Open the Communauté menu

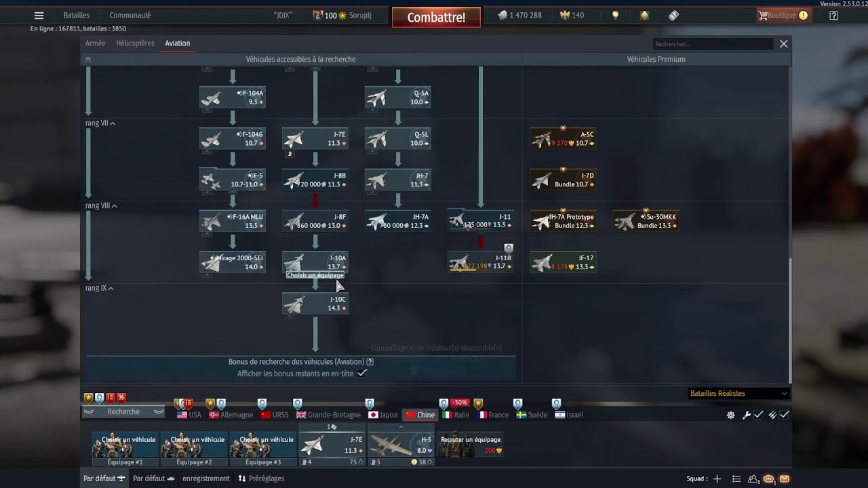click(130, 15)
